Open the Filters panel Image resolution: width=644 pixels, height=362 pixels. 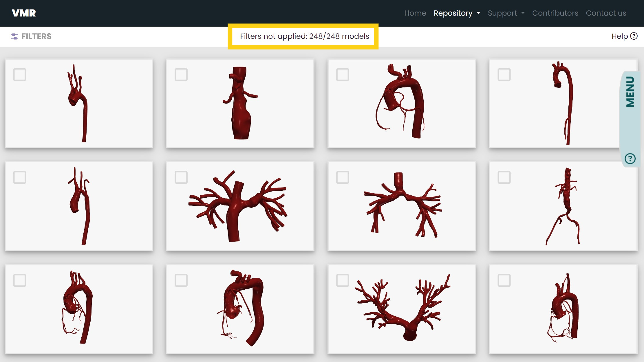[x=31, y=36]
